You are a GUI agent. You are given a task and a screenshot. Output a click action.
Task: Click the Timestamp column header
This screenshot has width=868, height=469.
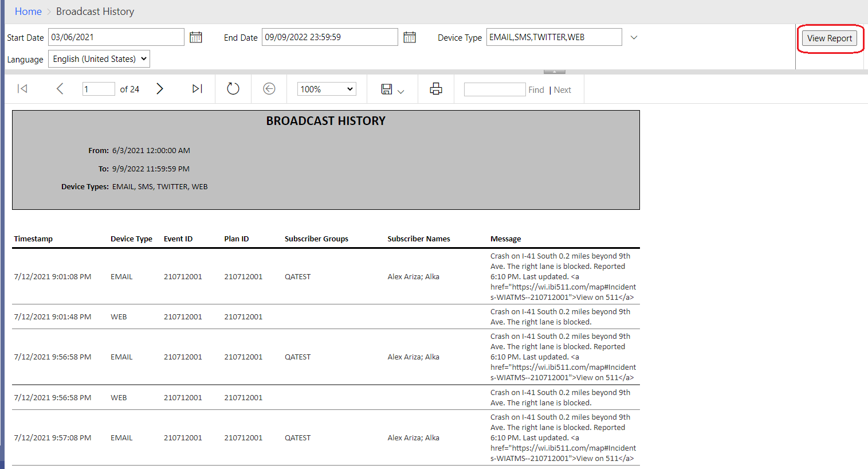coord(33,239)
